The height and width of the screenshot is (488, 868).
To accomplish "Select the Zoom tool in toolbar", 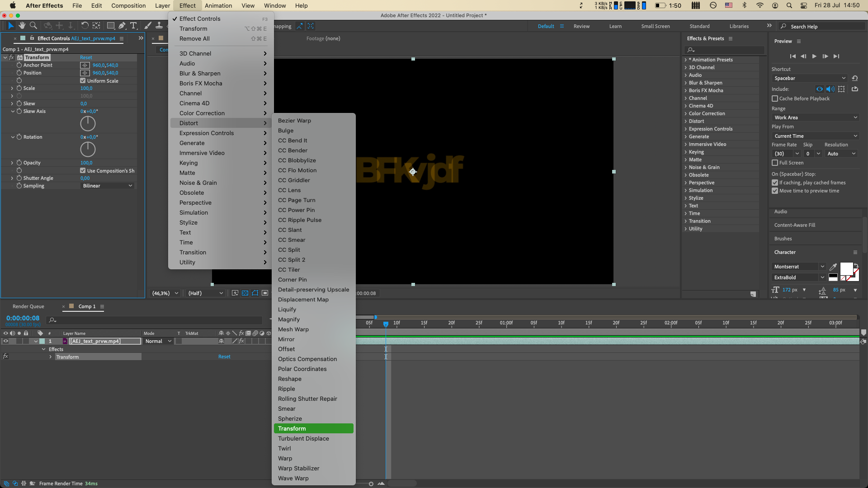I will click(33, 26).
